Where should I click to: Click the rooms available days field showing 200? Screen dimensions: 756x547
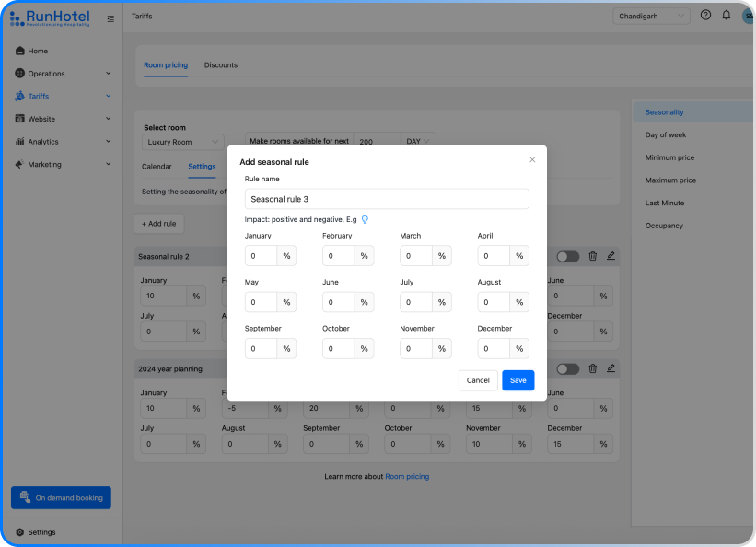click(377, 141)
